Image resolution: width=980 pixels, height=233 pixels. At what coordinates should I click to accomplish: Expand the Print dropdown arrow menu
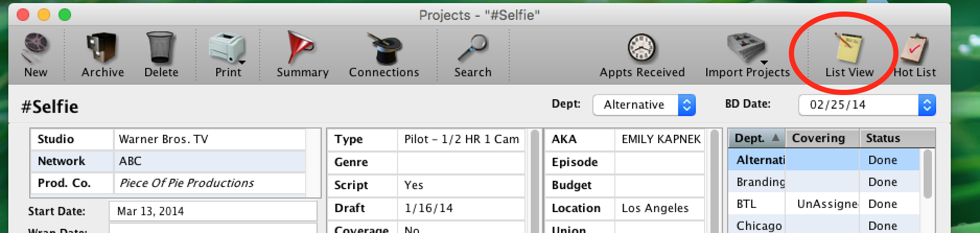coord(242,62)
